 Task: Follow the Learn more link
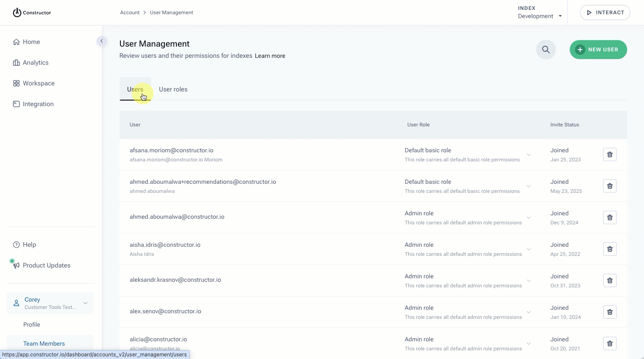click(x=270, y=56)
